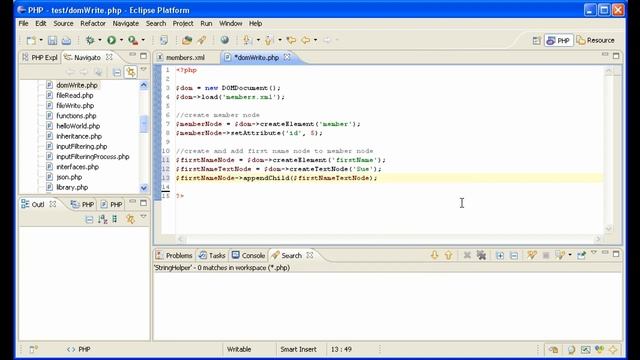Screen dimensions: 640x360
Task: Go to last edit location icon
Action: click(291, 40)
